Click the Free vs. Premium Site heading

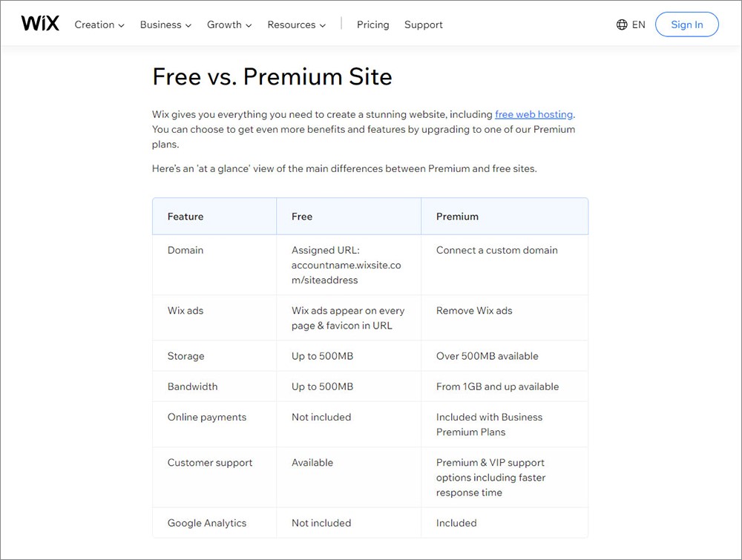(x=272, y=76)
